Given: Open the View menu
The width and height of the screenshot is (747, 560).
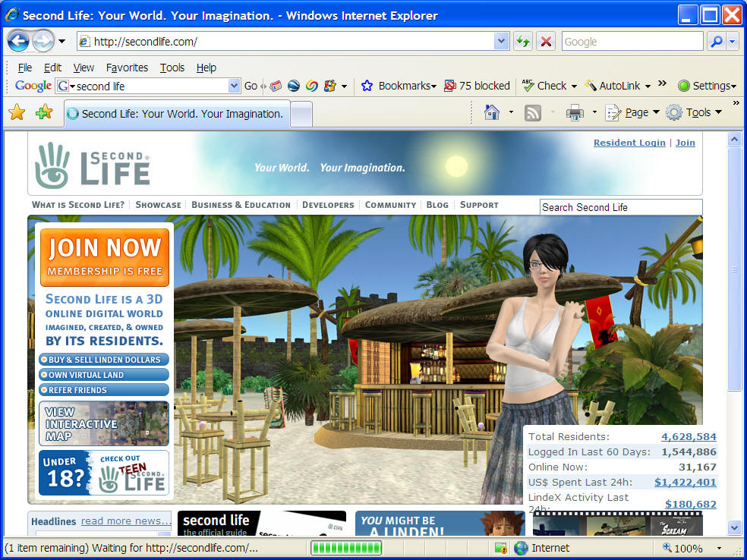Looking at the screenshot, I should click(84, 68).
